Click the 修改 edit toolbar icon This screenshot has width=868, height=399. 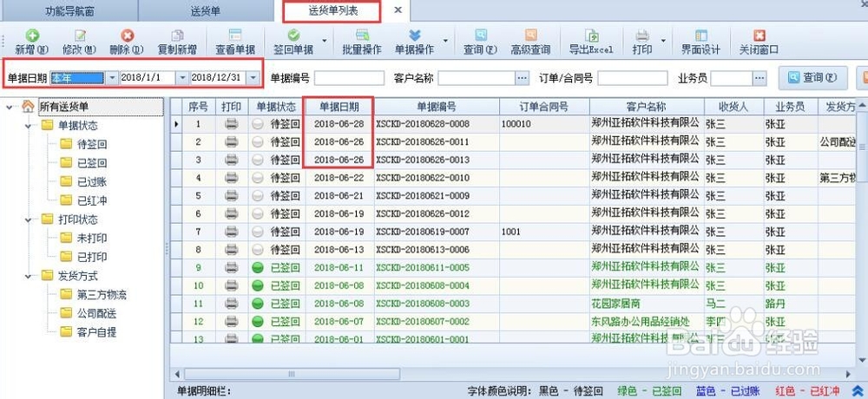[x=80, y=36]
